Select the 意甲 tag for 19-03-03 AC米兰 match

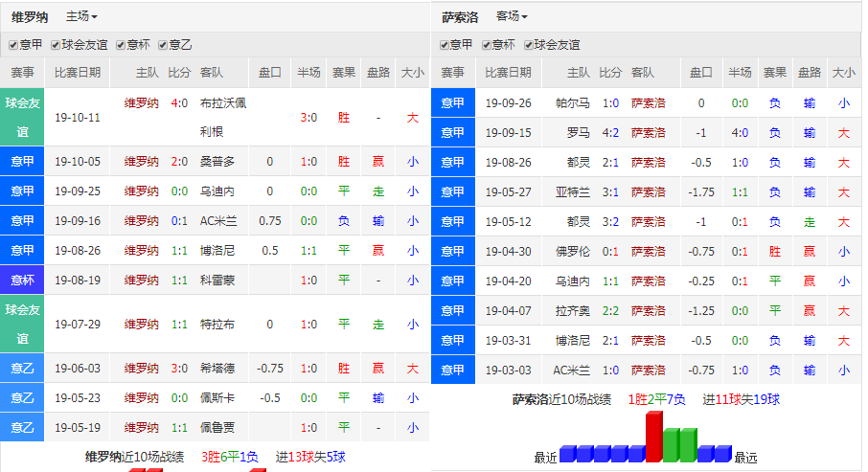click(x=453, y=371)
